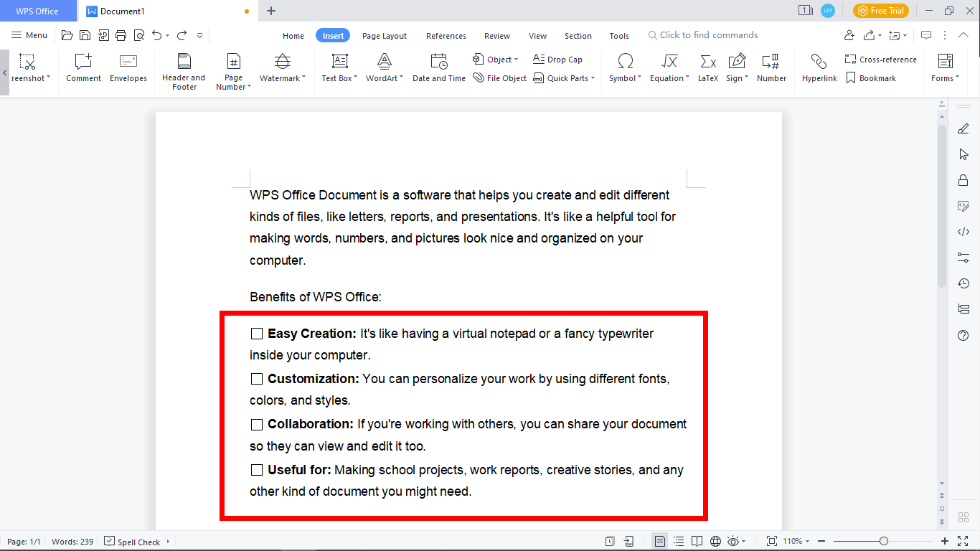
Task: Open the References tab
Action: [446, 36]
